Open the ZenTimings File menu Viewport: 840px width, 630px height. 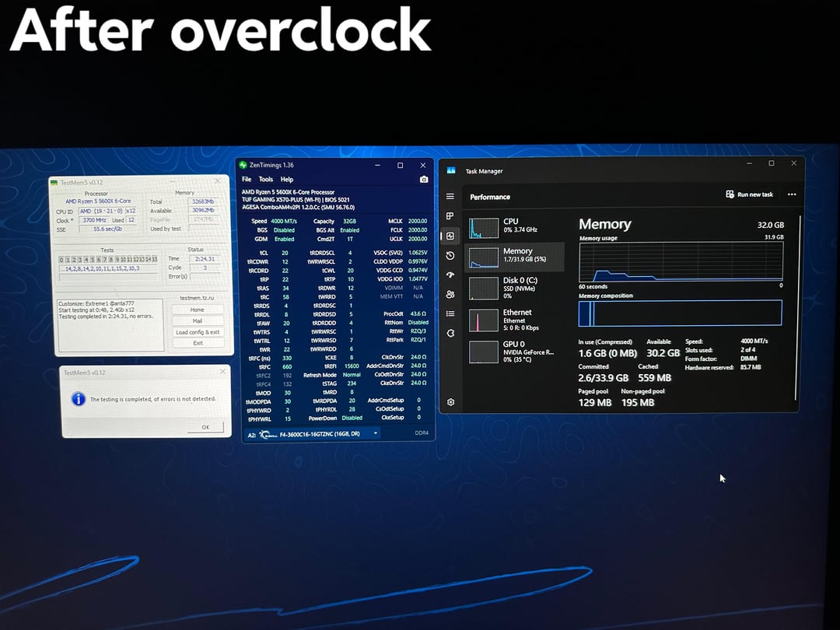(247, 180)
